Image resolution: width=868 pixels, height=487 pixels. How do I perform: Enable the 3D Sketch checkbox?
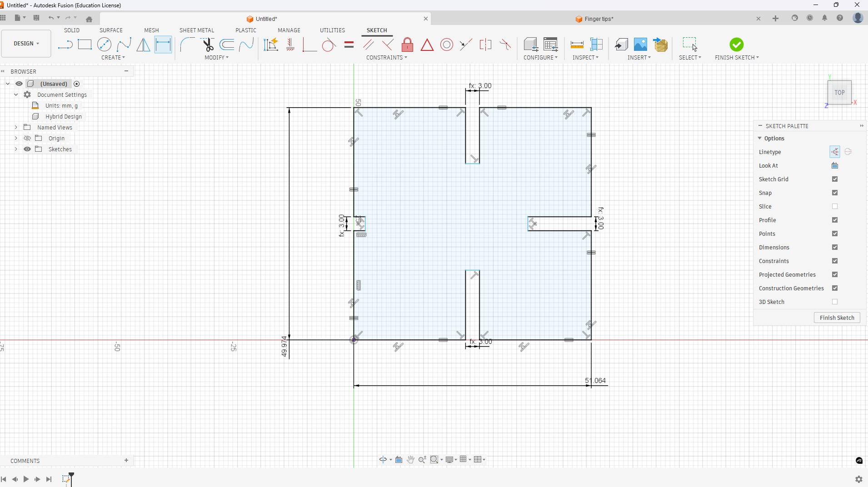point(835,302)
